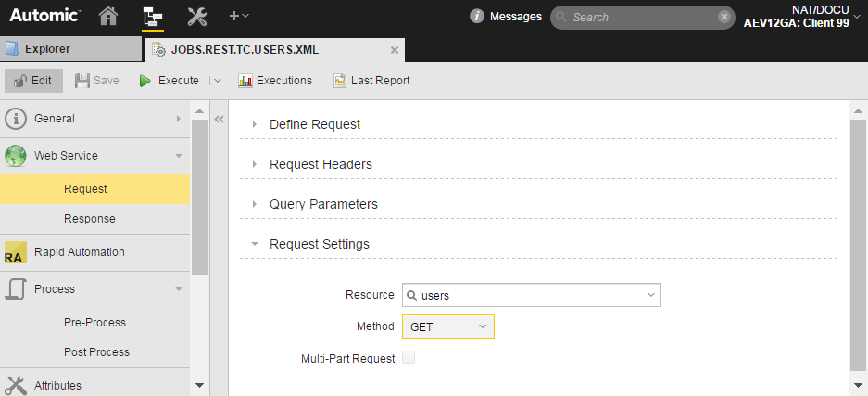
Task: Open the Process Assembly perspective icon
Action: point(152,17)
